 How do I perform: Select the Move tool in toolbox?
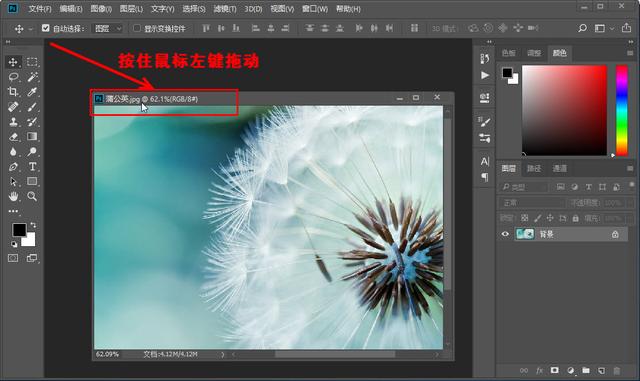13,62
